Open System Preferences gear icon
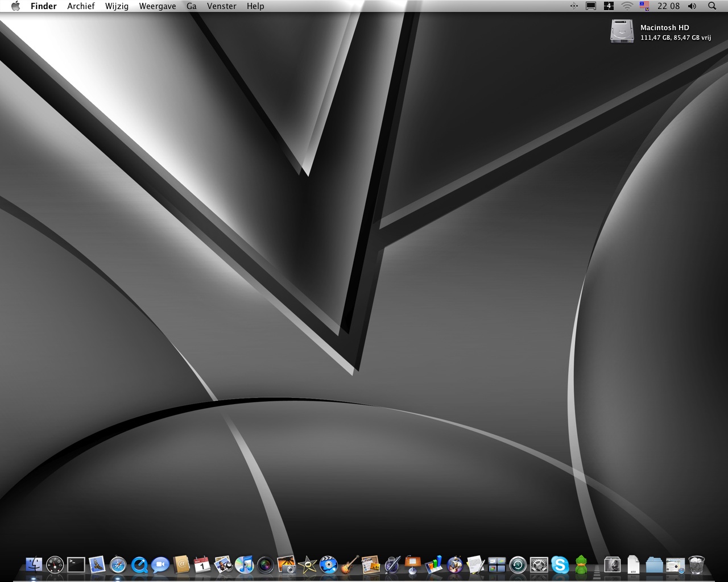The height and width of the screenshot is (582, 728). click(x=539, y=565)
